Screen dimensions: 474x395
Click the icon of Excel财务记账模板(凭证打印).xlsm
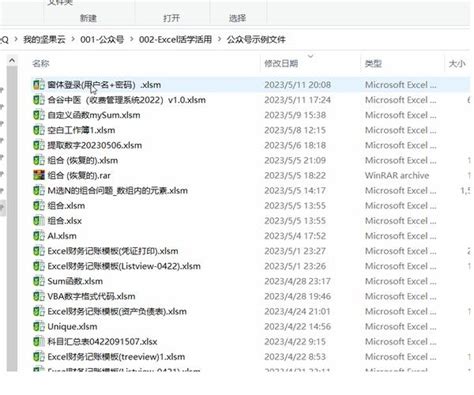(x=39, y=251)
